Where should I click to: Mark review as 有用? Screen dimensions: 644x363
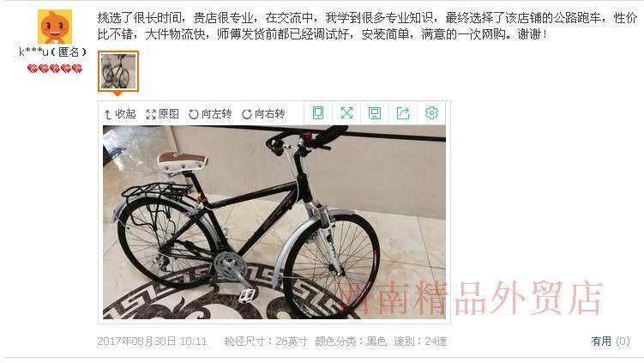(601, 342)
